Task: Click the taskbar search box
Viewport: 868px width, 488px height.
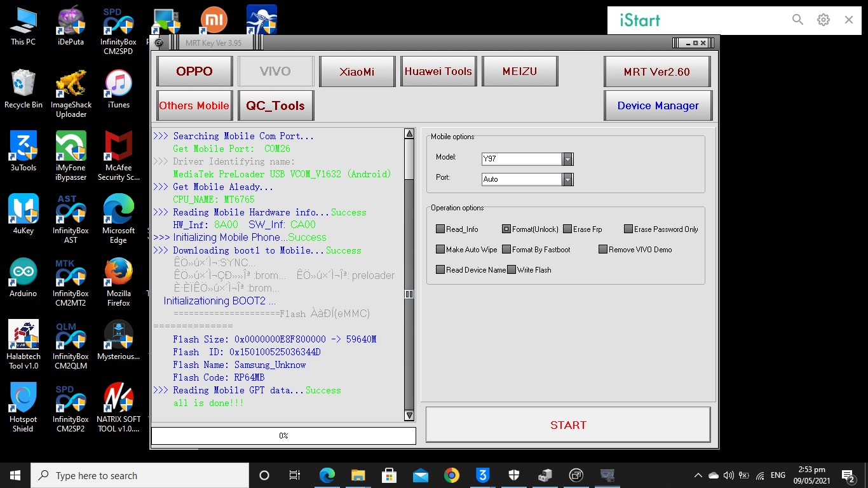Action: click(140, 475)
